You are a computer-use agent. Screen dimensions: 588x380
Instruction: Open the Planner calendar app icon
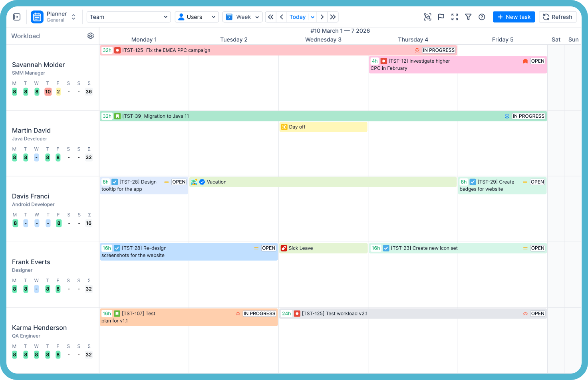click(37, 17)
